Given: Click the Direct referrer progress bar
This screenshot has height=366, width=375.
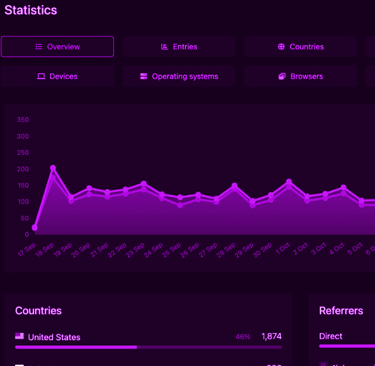Looking at the screenshot, I should [347, 346].
